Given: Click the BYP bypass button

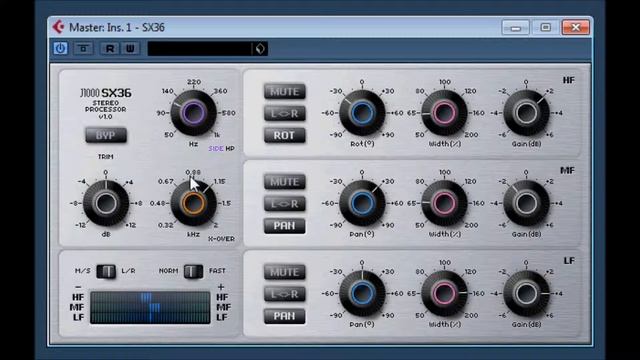Looking at the screenshot, I should (106, 135).
